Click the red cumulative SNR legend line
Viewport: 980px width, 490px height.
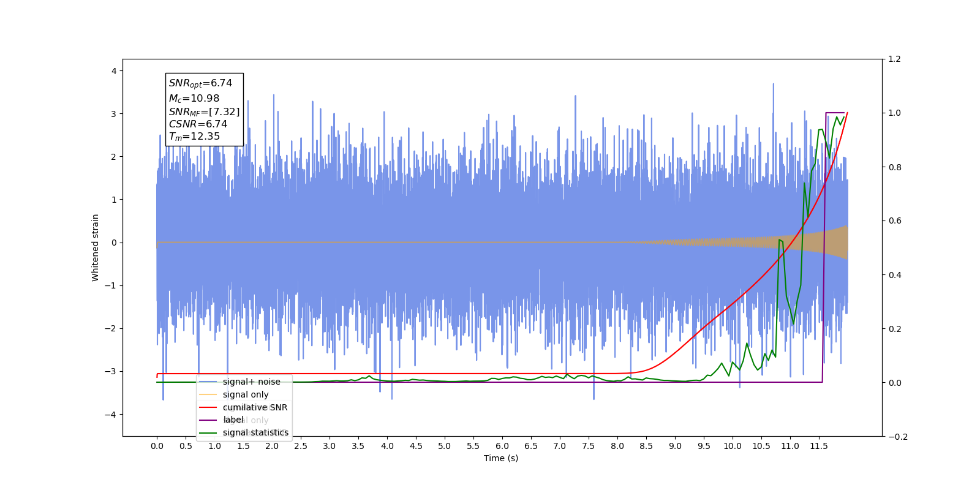[x=208, y=407]
